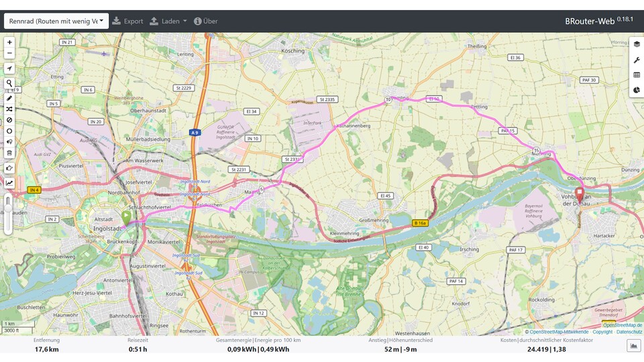The width and height of the screenshot is (644, 362).
Task: Open the Über info dialog
Action: pos(206,21)
